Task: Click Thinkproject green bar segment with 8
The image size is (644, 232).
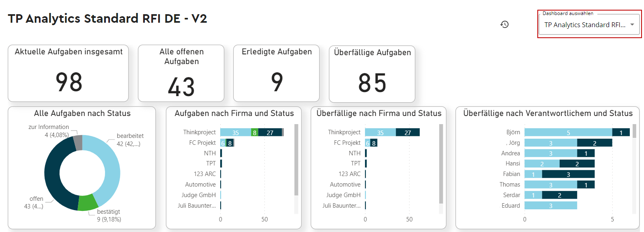Action: [x=255, y=132]
